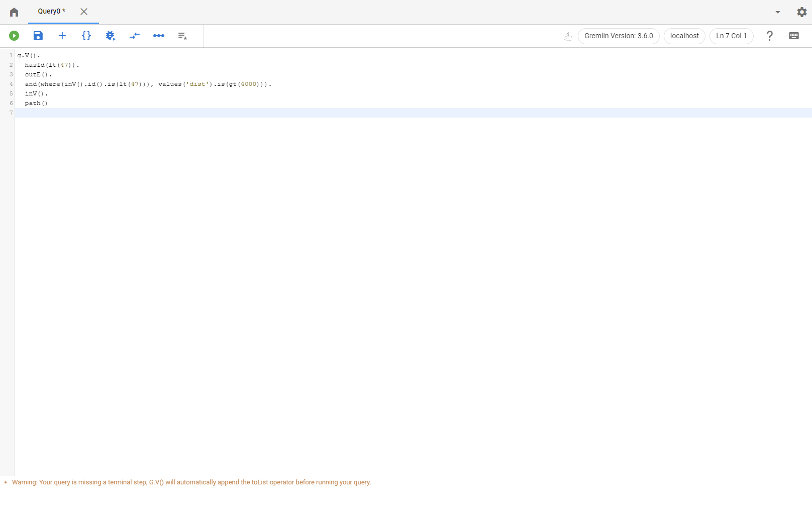Click line number 4 in the gutter

(x=11, y=84)
